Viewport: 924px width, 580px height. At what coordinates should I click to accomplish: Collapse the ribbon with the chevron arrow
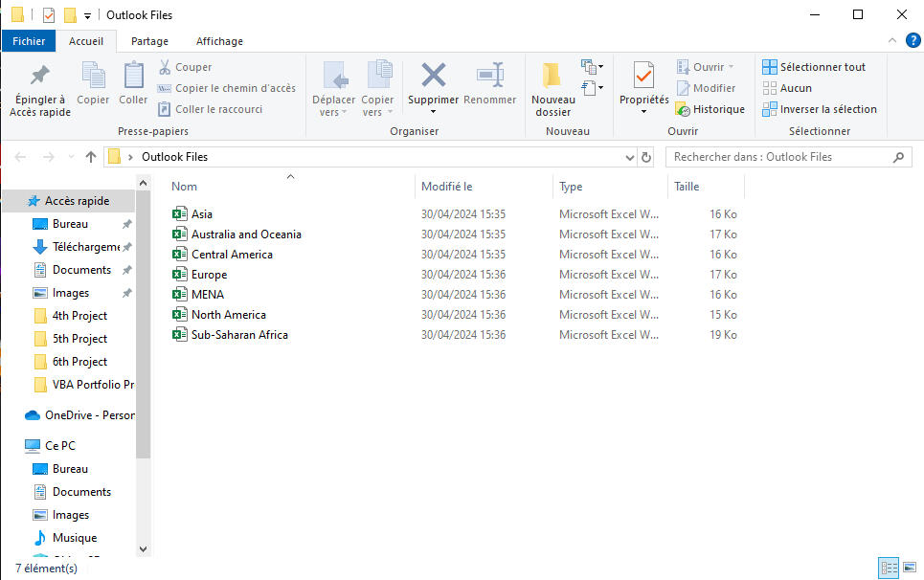pyautogui.click(x=892, y=41)
